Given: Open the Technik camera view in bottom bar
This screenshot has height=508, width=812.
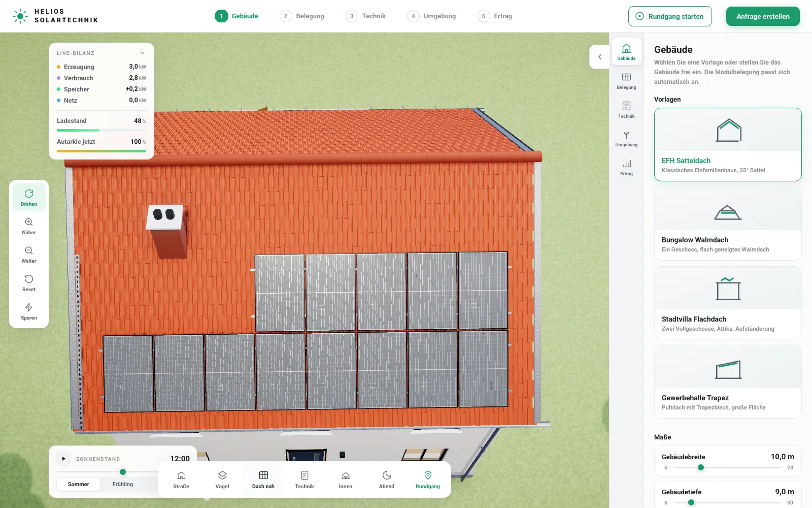Looking at the screenshot, I should [304, 480].
